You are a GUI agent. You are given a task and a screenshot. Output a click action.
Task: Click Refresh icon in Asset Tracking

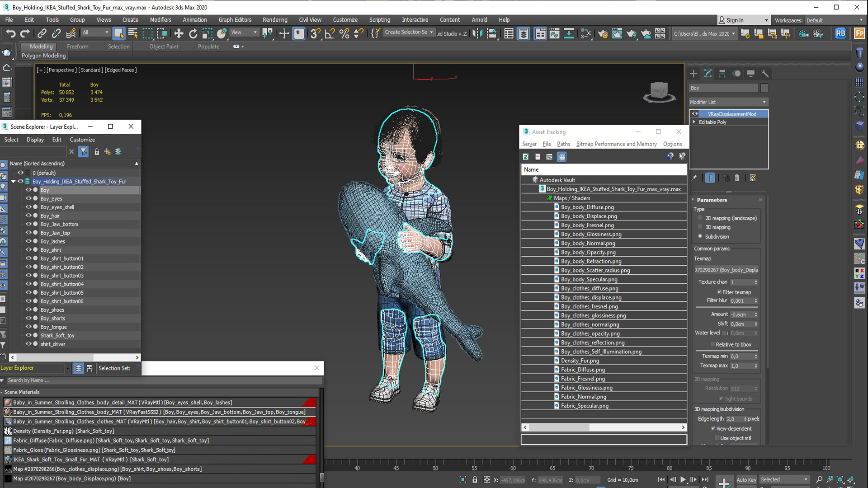pos(526,157)
